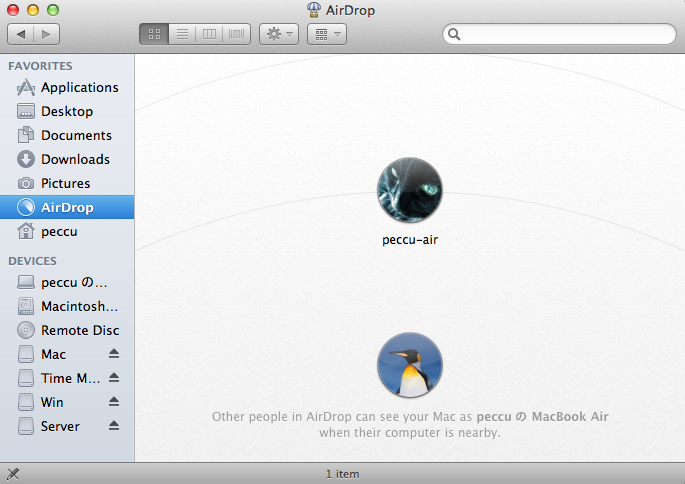The height and width of the screenshot is (484, 685).
Task: Eject the Server volume
Action: [114, 425]
